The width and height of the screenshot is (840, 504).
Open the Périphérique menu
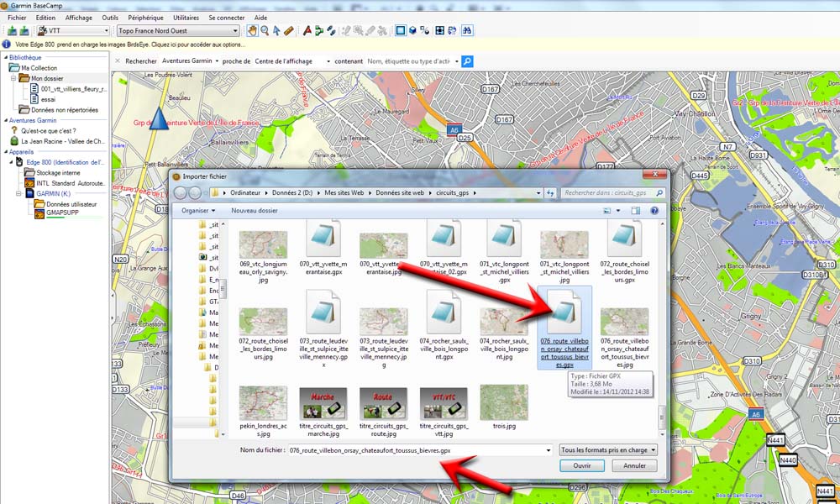click(x=145, y=18)
